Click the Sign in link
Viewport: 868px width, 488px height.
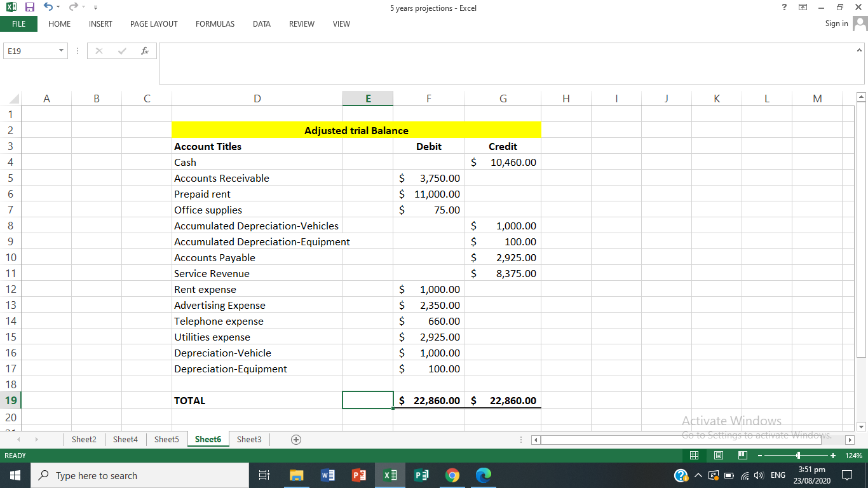[836, 24]
